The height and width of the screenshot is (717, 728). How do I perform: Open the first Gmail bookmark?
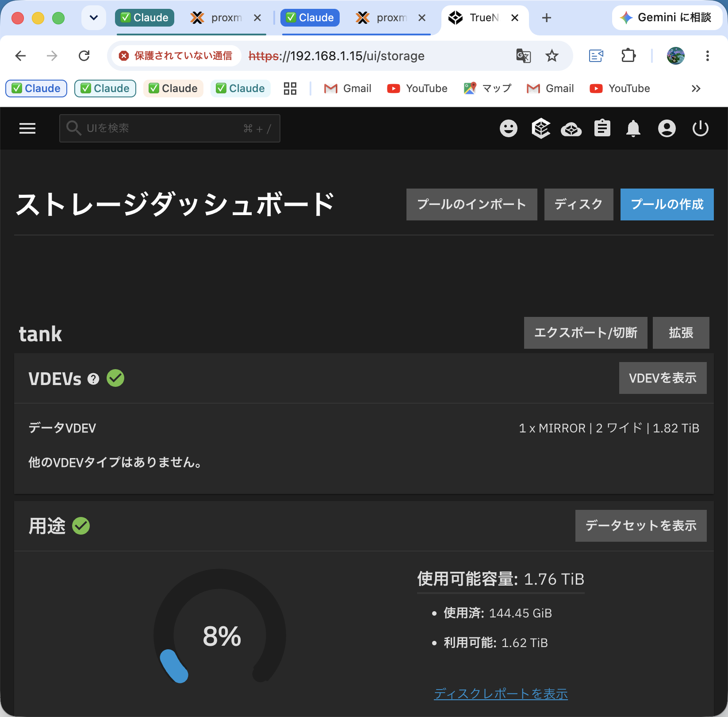point(348,89)
